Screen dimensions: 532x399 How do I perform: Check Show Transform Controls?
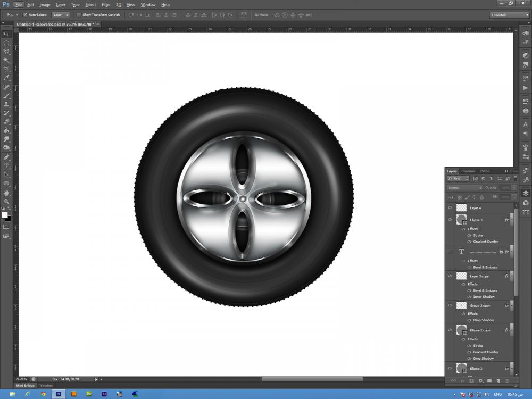coord(79,15)
